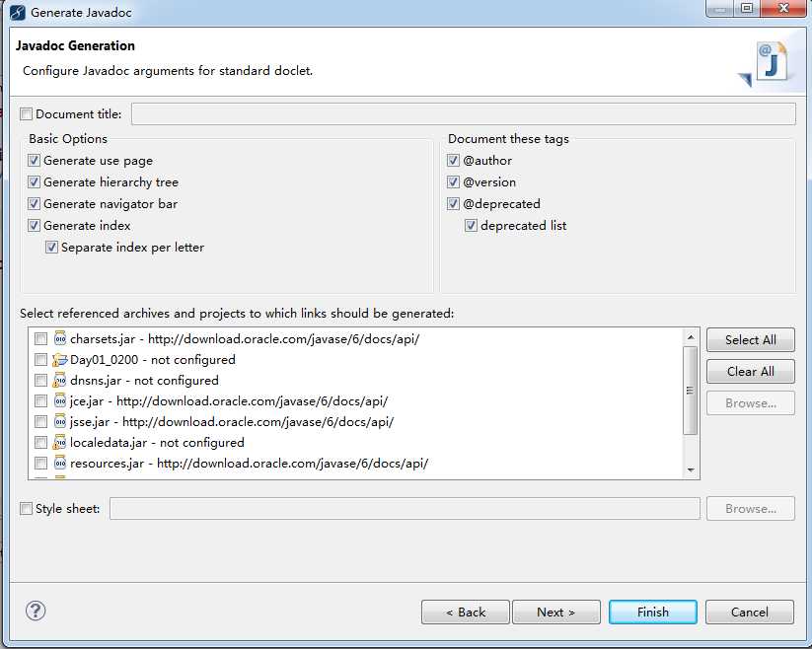Toggle the @deprecated tag checkbox
The height and width of the screenshot is (649, 812).
tap(453, 204)
